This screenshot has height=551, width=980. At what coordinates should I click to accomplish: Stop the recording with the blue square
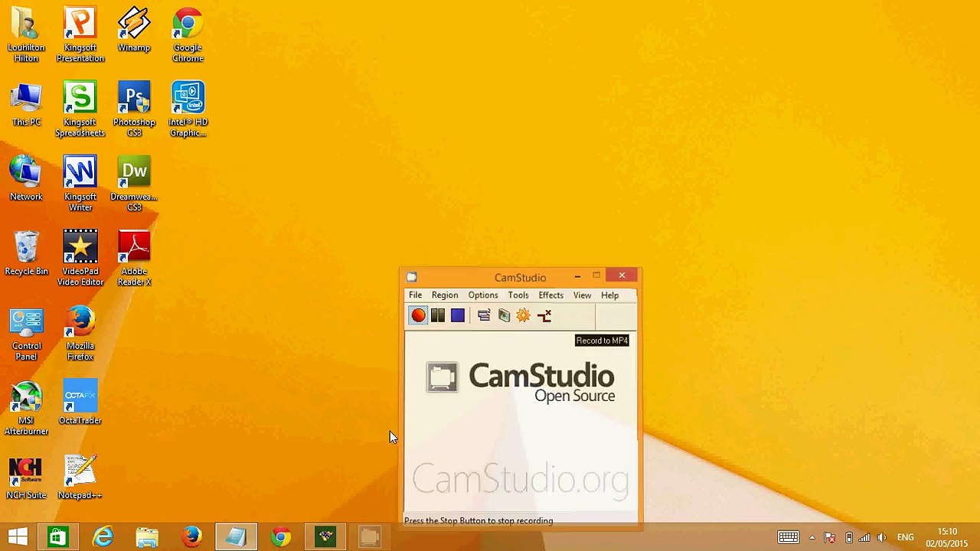click(458, 315)
